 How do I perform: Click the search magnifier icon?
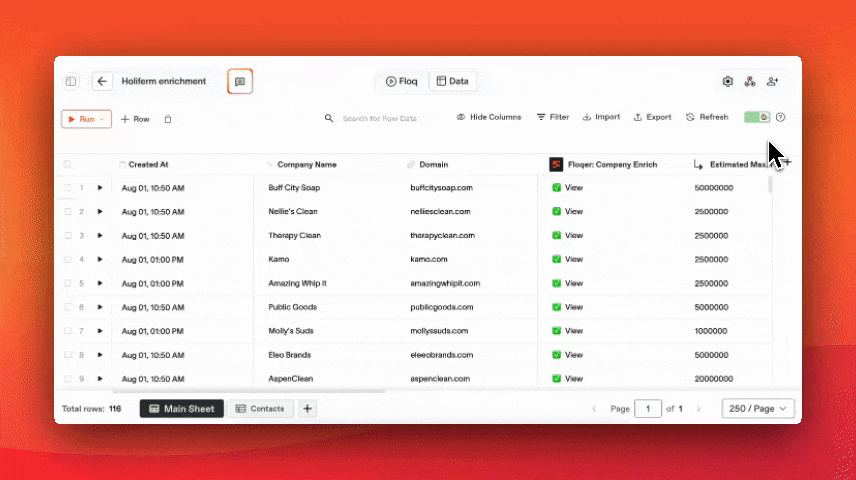pos(329,118)
